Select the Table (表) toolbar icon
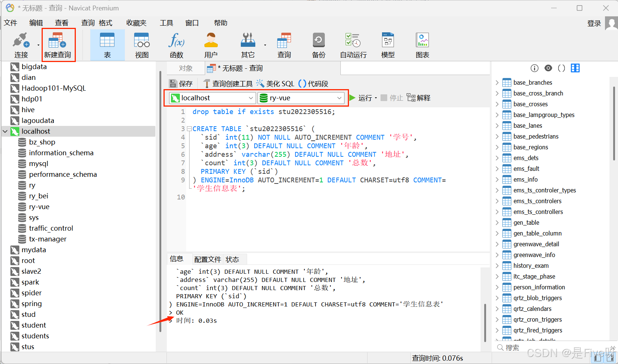Screen dimensions: 618x364 107,45
